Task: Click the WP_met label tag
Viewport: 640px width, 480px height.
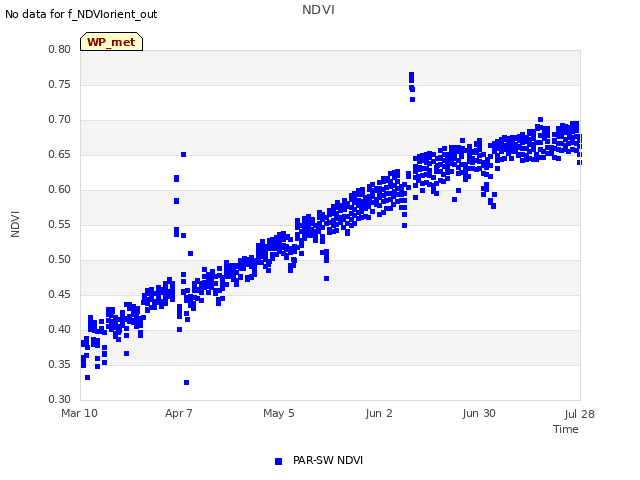Action: pos(111,42)
